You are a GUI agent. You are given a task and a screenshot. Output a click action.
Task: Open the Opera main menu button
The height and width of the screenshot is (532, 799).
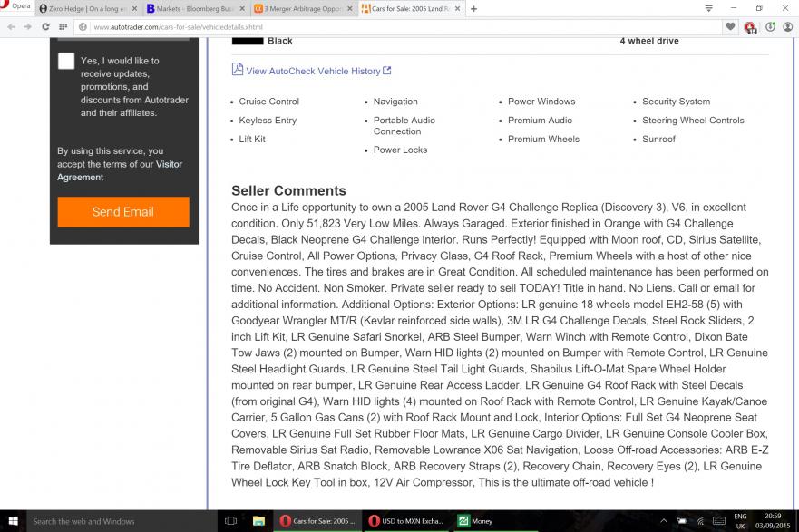coord(15,5)
